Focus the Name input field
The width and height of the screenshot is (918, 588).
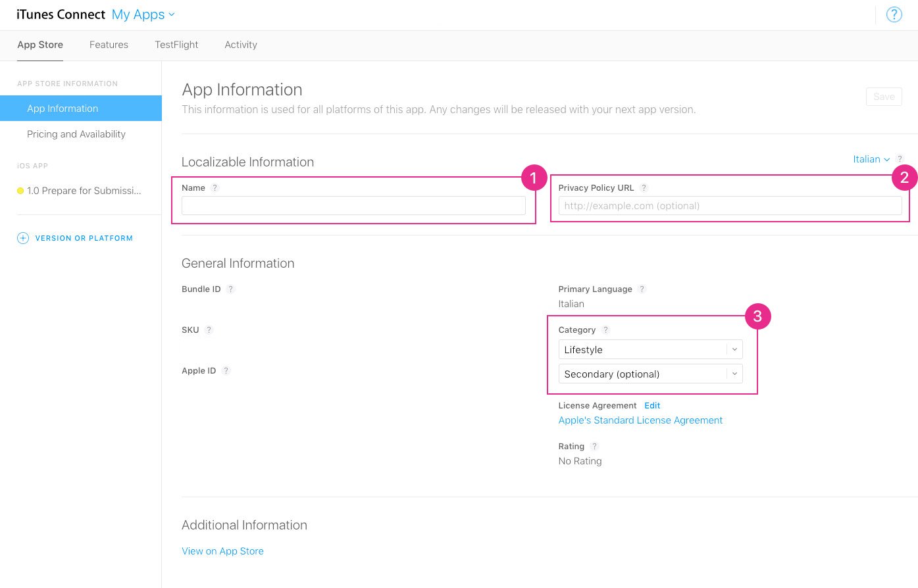point(353,206)
